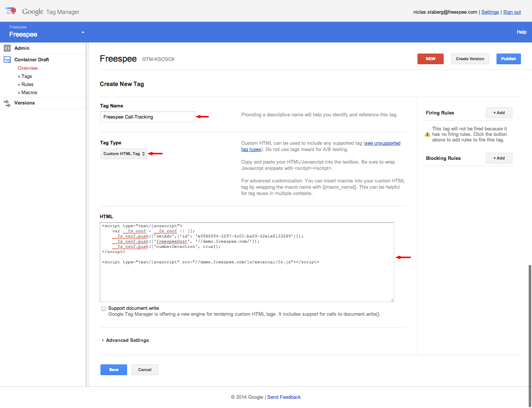The image size is (532, 408).
Task: Open the Settings link
Action: tap(490, 12)
